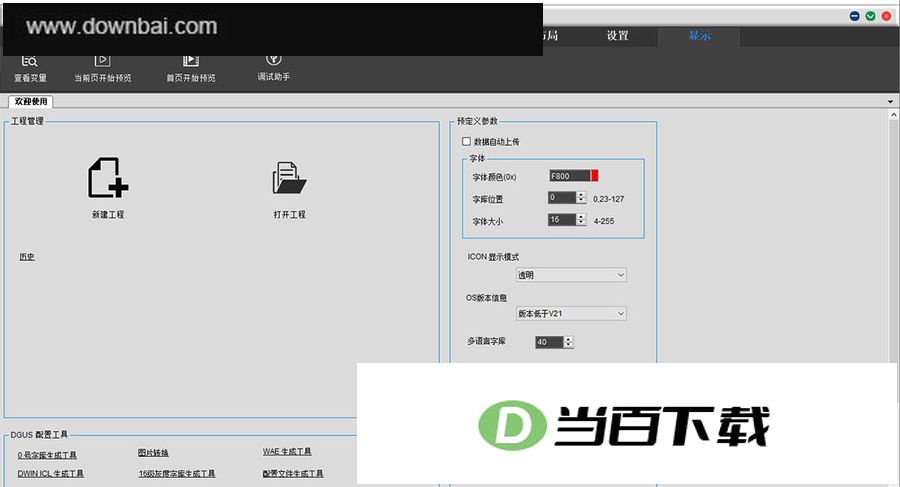Screen dimensions: 900x487
Task: Click the 历史 history link
Action: pos(27,257)
